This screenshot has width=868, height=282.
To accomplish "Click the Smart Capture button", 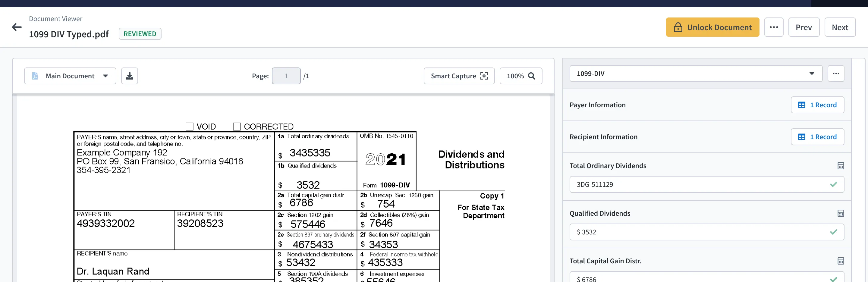I will pos(459,76).
